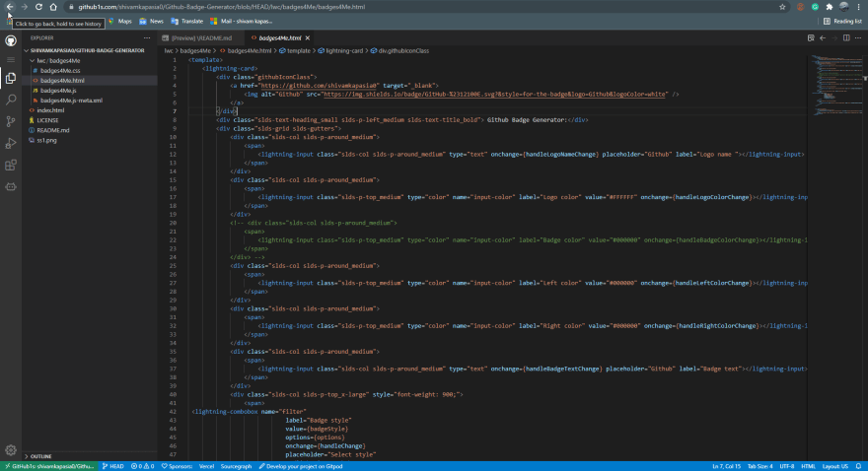Switch to the Preview README.md tab
Viewport: 868px width, 471px height.
point(201,38)
